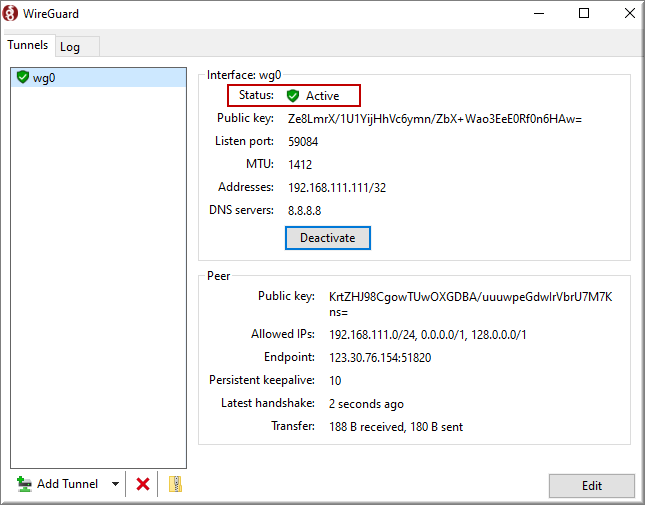Image resolution: width=645 pixels, height=505 pixels.
Task: Click the 'Interface: wg0' group label
Action: pos(244,75)
